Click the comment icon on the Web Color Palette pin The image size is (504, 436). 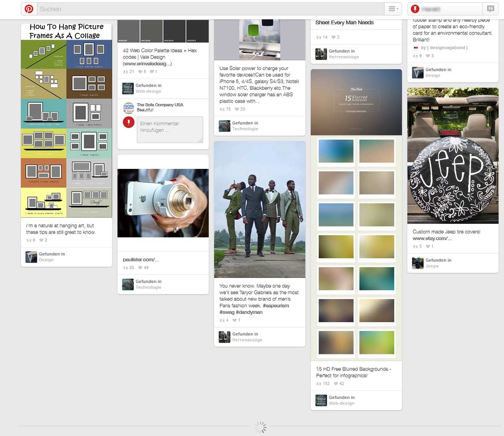pos(152,72)
